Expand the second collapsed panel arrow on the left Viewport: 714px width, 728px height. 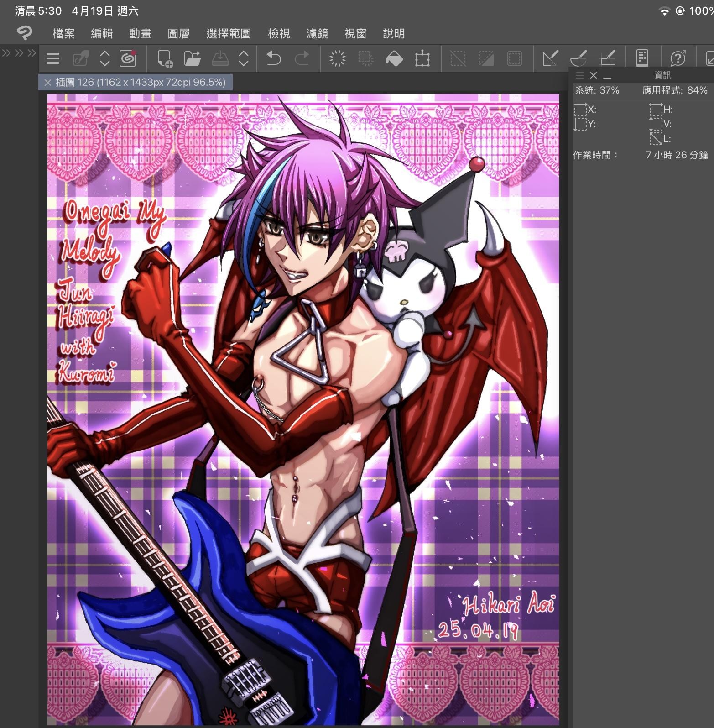click(19, 53)
